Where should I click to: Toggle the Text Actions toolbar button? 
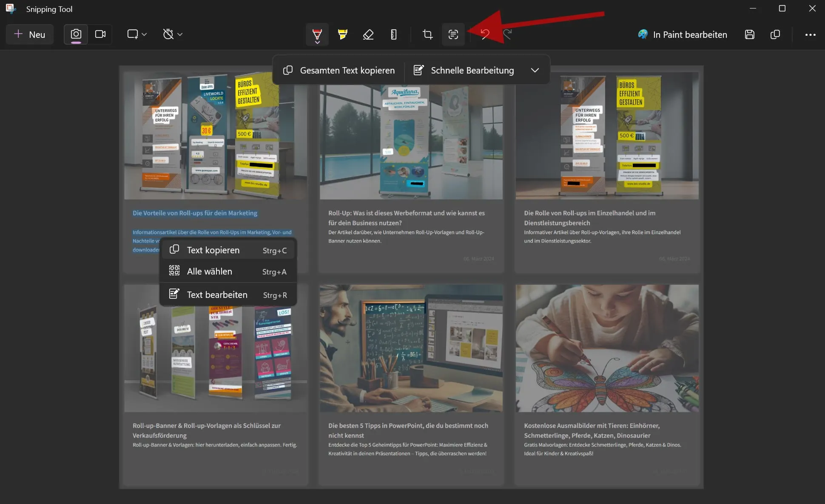pos(453,34)
